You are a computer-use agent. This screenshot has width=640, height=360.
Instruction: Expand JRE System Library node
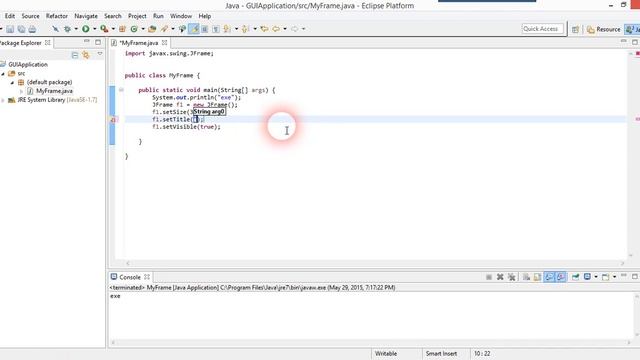(3, 100)
